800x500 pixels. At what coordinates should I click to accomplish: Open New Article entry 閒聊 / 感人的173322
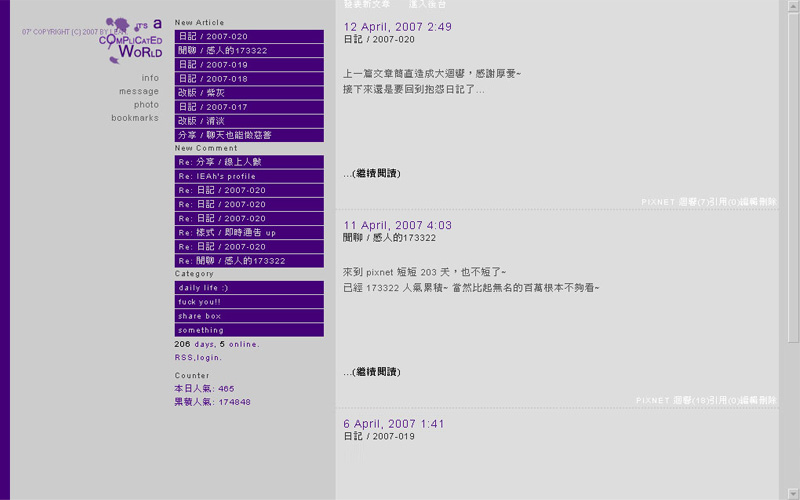(x=249, y=51)
